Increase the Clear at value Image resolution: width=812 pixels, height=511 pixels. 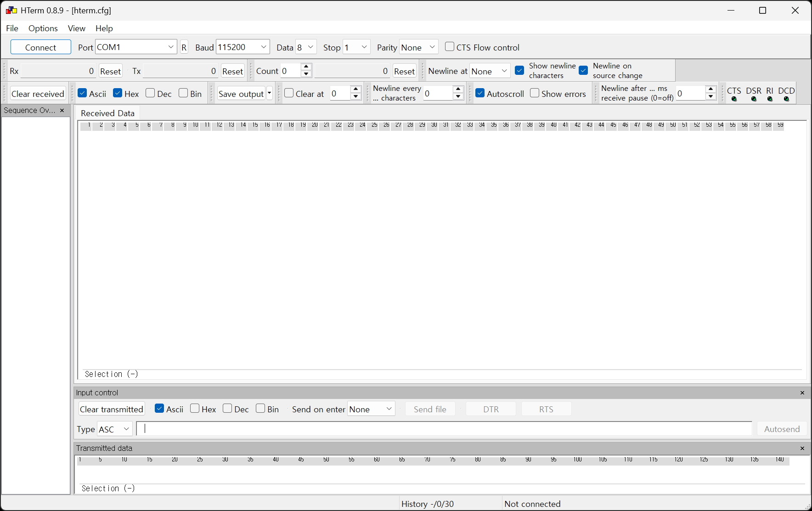(x=355, y=90)
